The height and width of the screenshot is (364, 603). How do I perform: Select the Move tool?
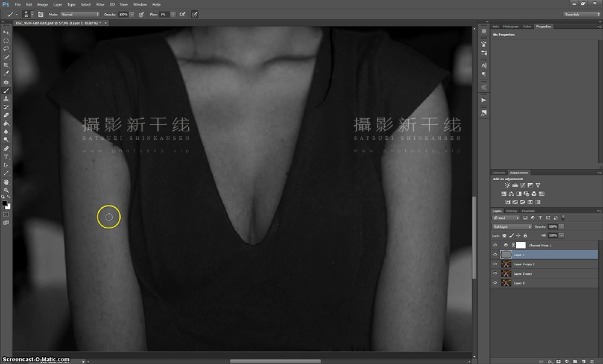tap(6, 33)
